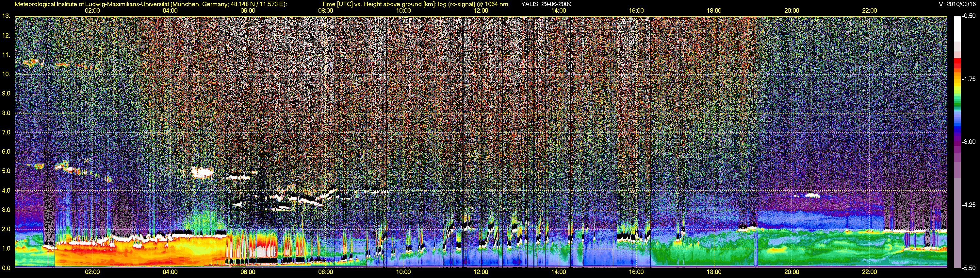Click the 04:00 label on the bottom time axis
Image resolution: width=980 pixels, height=278 pixels.
tap(170, 272)
